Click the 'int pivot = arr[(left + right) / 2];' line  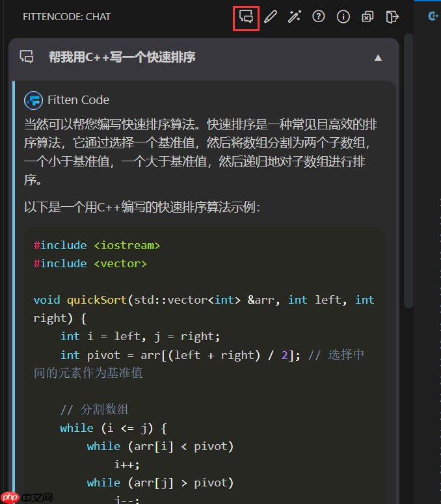coord(180,355)
